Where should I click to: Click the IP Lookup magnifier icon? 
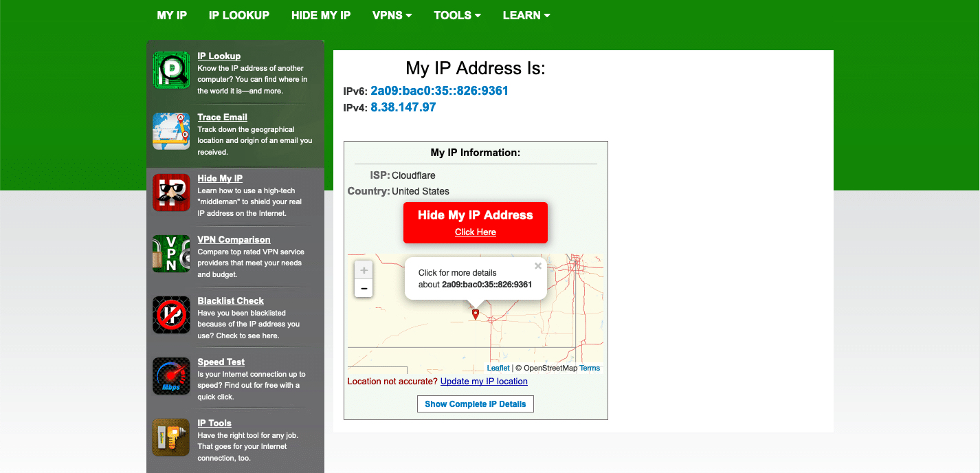pyautogui.click(x=171, y=70)
